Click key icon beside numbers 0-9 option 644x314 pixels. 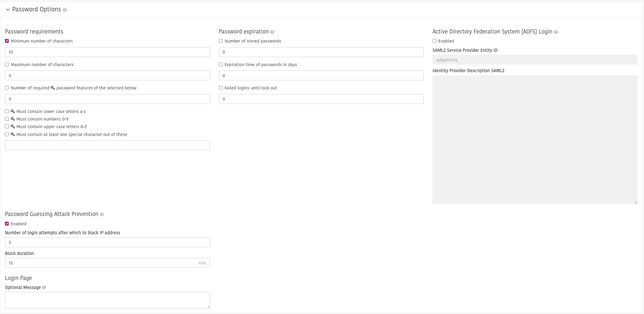[x=13, y=119]
